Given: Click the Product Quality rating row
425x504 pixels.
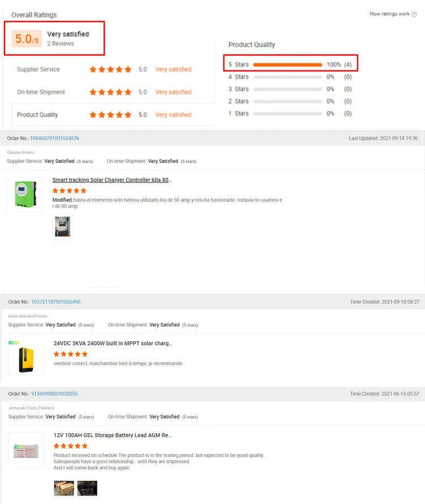Looking at the screenshot, I should pyautogui.click(x=112, y=115).
